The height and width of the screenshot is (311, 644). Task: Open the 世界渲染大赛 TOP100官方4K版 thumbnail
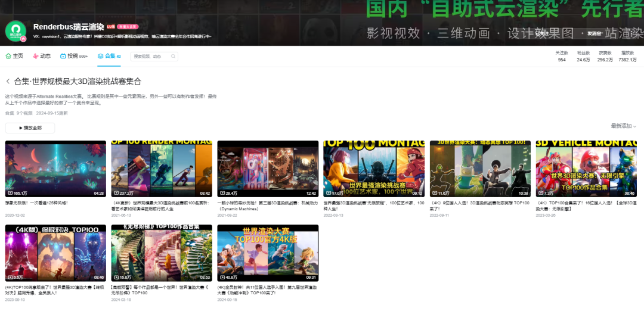[268, 253]
